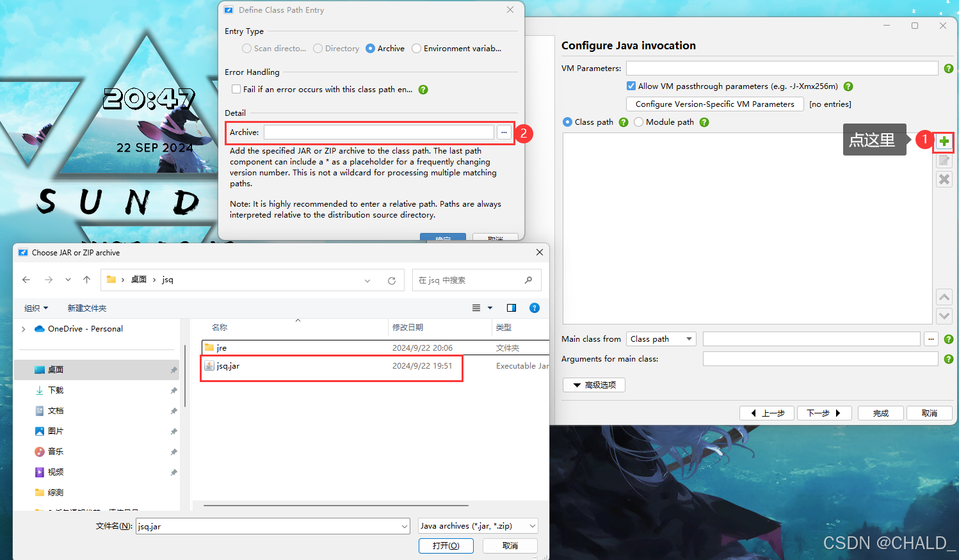Select the Module path radio button
Screen dimensions: 959x560
(638, 122)
